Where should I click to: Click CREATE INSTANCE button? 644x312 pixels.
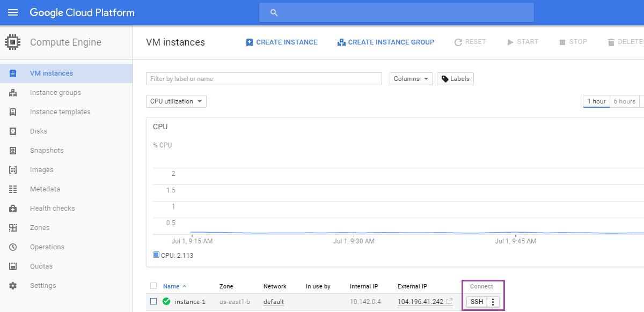coord(282,42)
